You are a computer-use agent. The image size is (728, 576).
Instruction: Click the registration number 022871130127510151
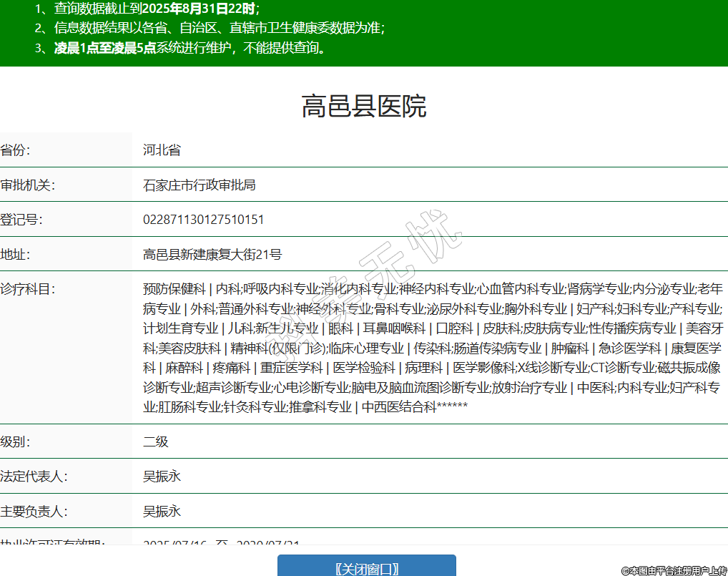[x=203, y=220]
